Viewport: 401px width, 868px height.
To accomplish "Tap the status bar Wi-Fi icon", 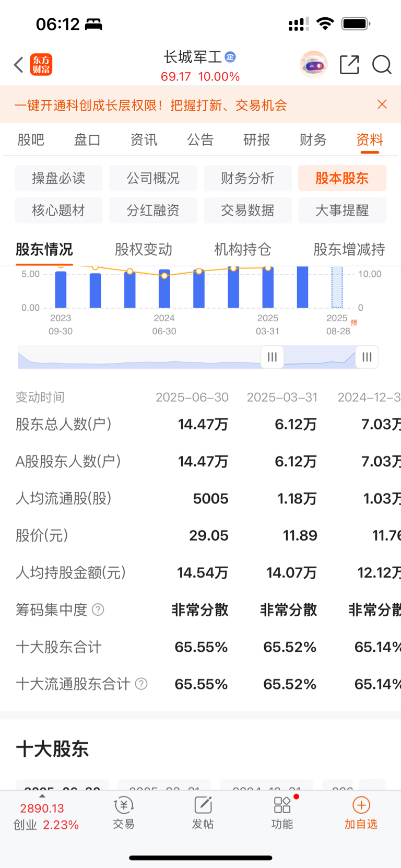I will [x=325, y=24].
